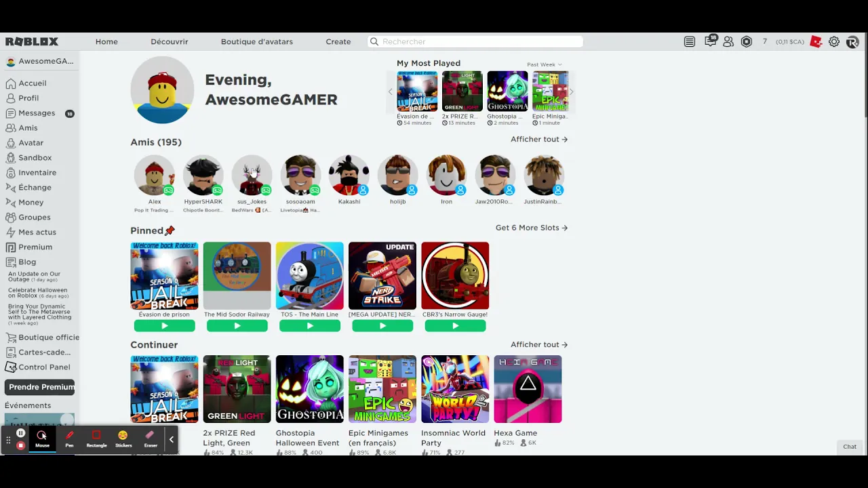This screenshot has height=488, width=868.
Task: Select the Mouse tool in recorder bar
Action: point(42,439)
